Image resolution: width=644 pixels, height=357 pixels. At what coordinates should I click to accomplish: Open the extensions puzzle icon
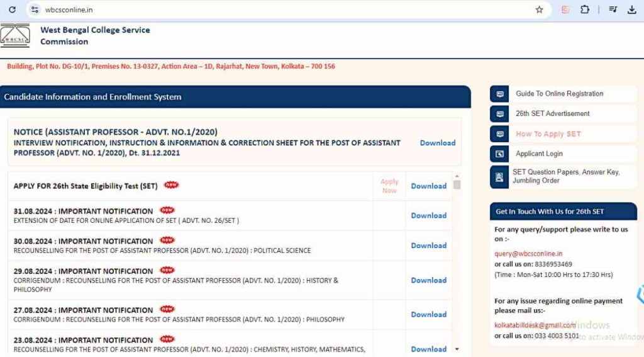[x=584, y=9]
